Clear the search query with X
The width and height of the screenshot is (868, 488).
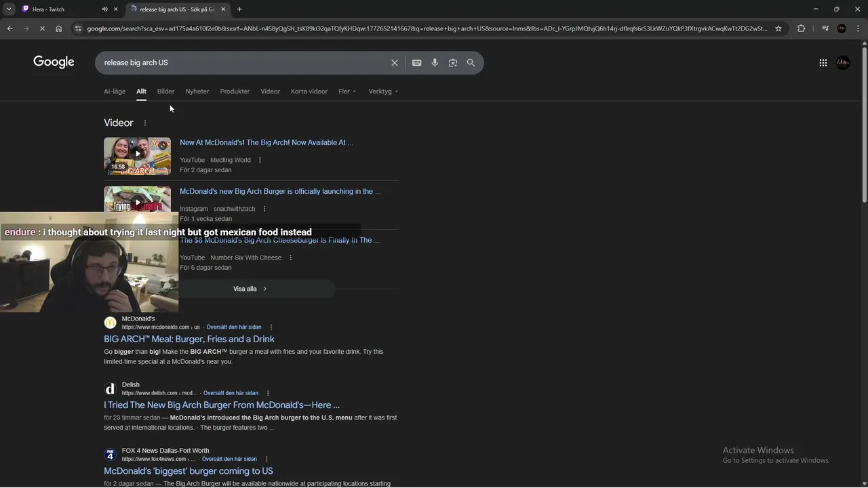[395, 62]
